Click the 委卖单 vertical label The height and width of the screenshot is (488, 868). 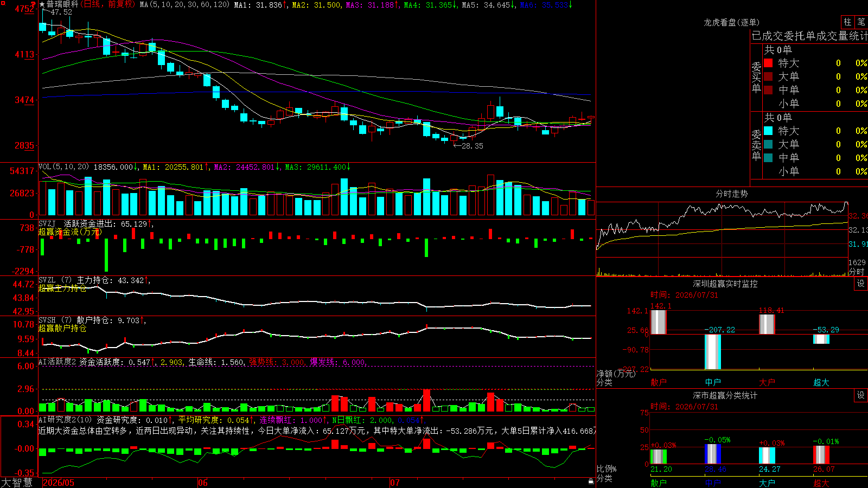[756, 145]
